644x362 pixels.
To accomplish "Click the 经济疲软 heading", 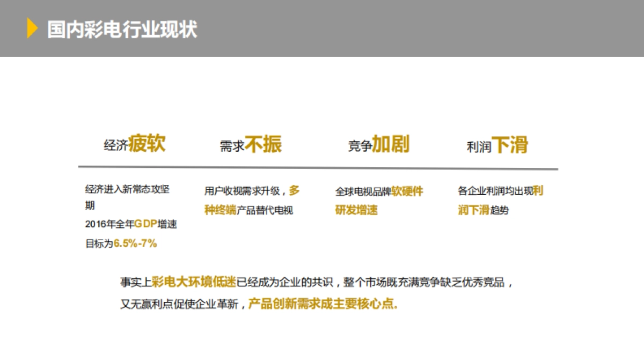I will click(x=134, y=144).
